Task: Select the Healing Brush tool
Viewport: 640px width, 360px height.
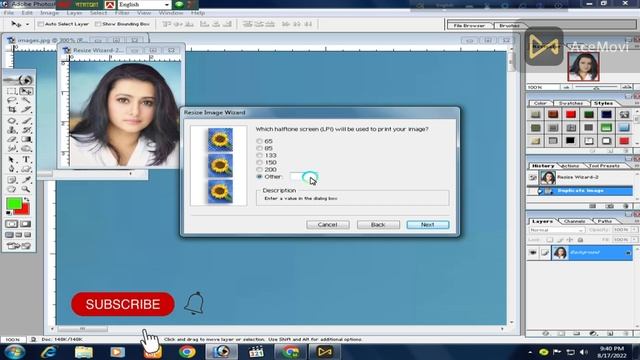Action: click(x=11, y=121)
